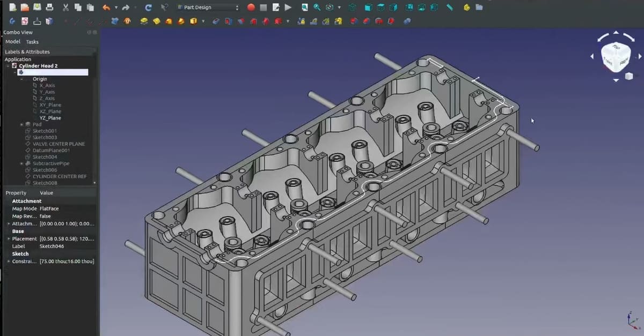Screen dimensions: 644x336
Task: Execute macro with the play triangle
Action: tap(288, 8)
